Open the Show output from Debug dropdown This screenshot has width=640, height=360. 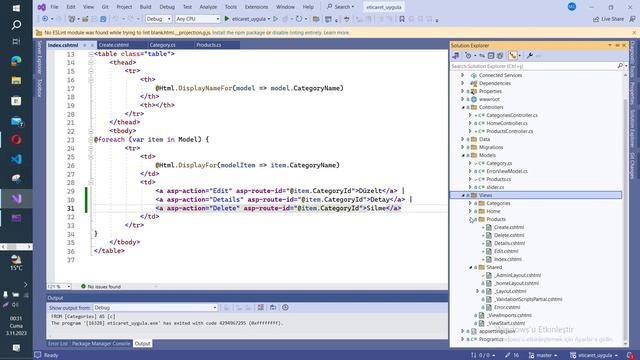[x=155, y=307]
